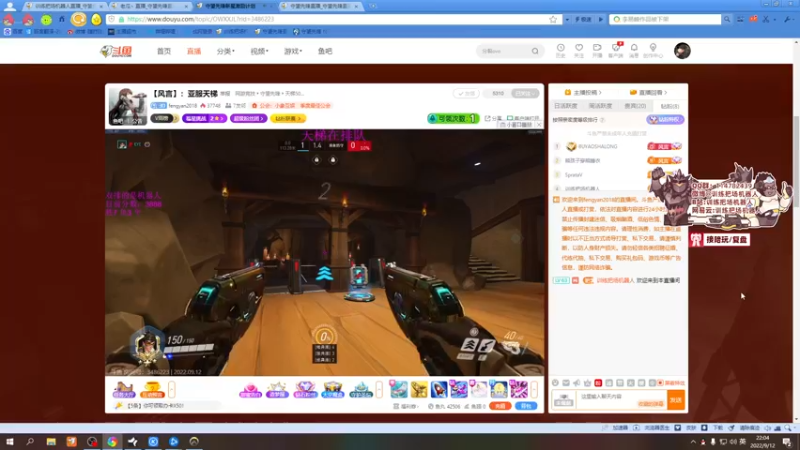Send the rocket gift
800x450 pixels.
click(x=439, y=390)
